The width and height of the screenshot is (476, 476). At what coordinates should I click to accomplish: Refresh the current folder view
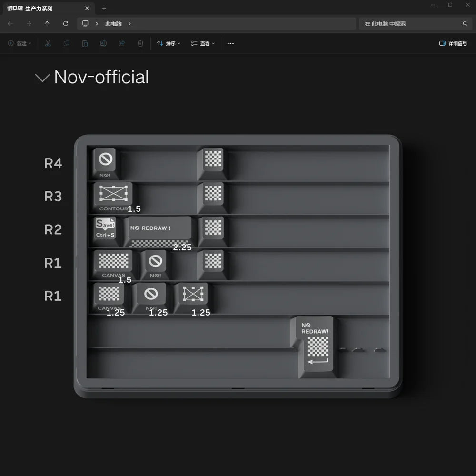pos(66,24)
